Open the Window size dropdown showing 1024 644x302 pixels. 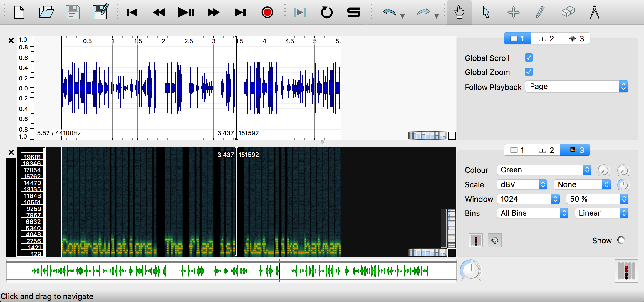coord(528,199)
